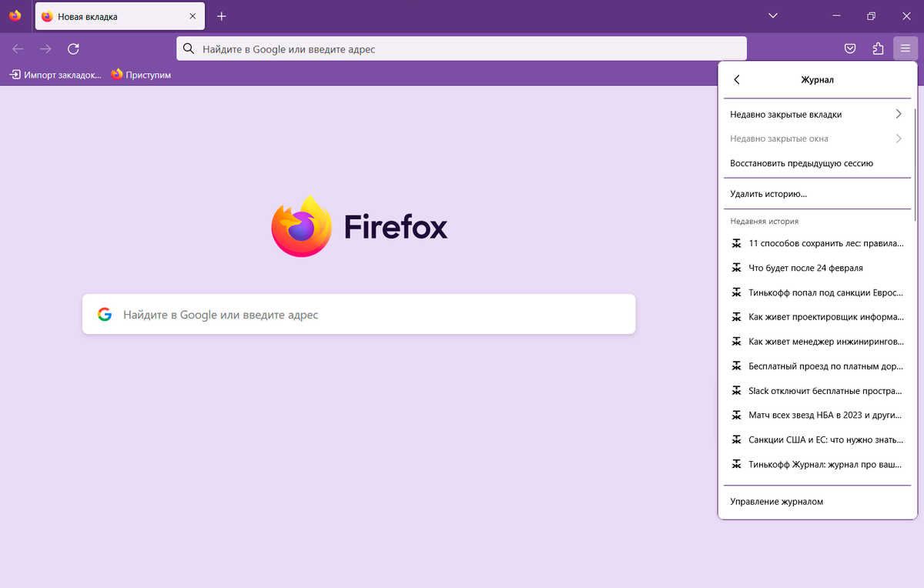Close the Новая вкладка tab
Screen dimensions: 924x588
[192, 16]
